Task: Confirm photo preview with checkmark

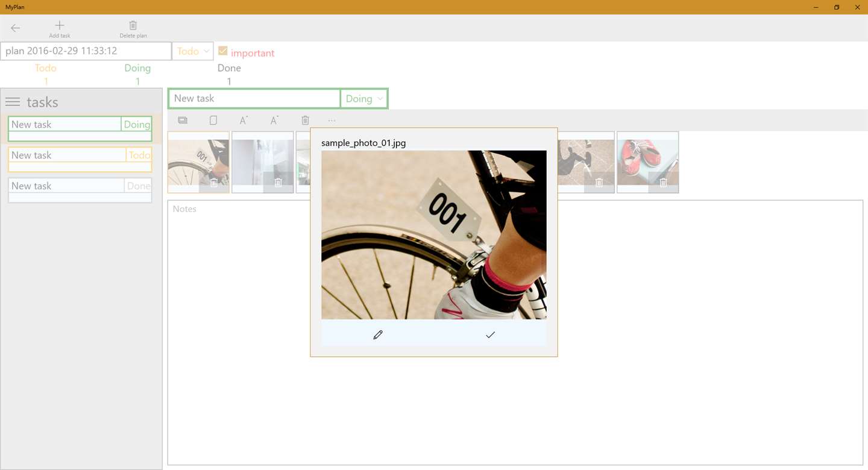Action: pyautogui.click(x=490, y=335)
